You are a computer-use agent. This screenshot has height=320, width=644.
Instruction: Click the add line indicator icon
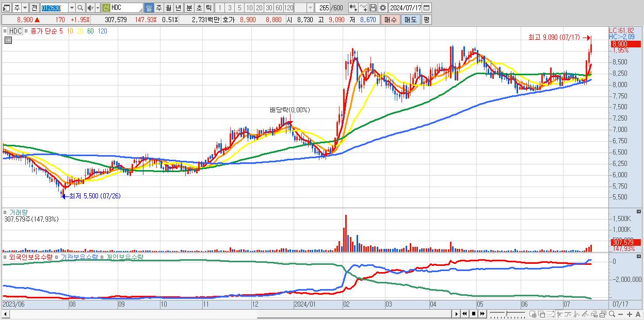(x=363, y=8)
